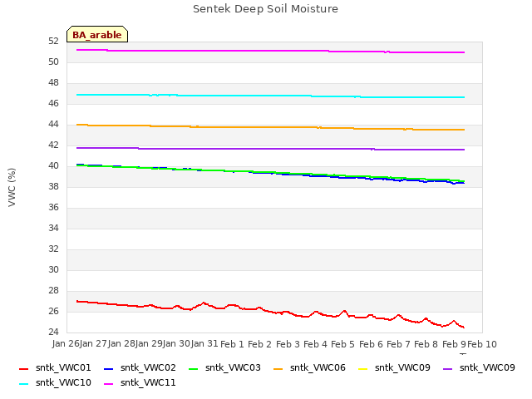The image size is (532, 399).
Task: Click the VWC (%) y-axis label
Action: (x=12, y=187)
